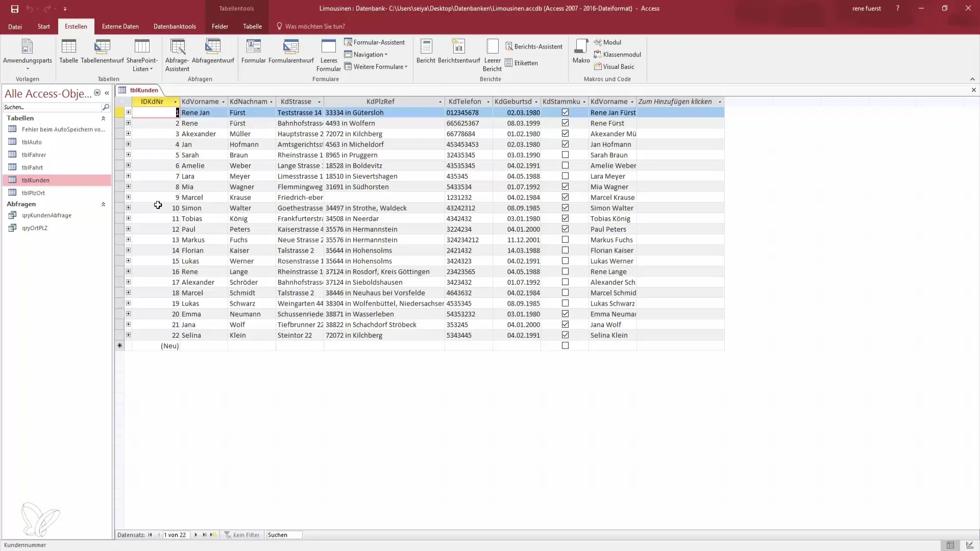This screenshot has height=551, width=980.
Task: Create a new Tabelle
Action: point(68,52)
